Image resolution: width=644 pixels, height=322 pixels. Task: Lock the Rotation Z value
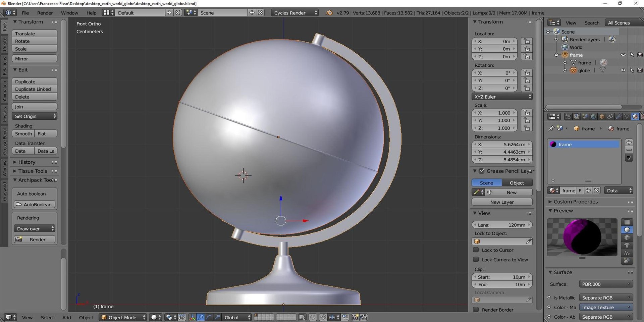point(527,88)
